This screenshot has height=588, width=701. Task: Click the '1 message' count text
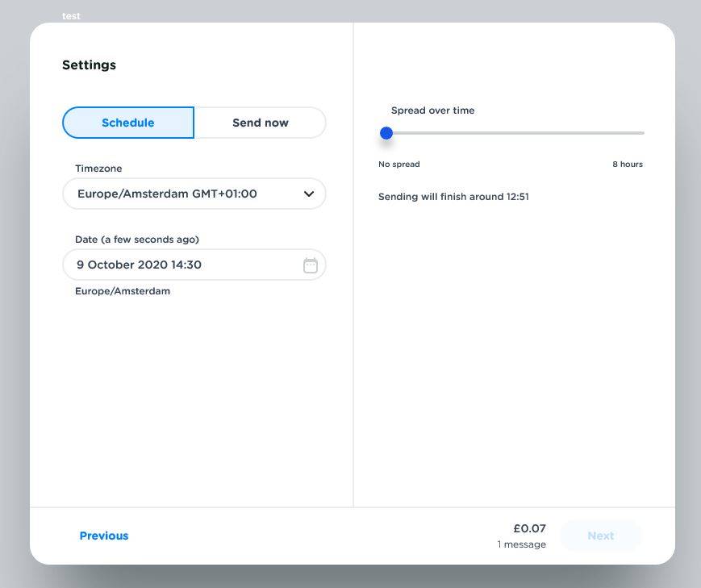(x=521, y=544)
